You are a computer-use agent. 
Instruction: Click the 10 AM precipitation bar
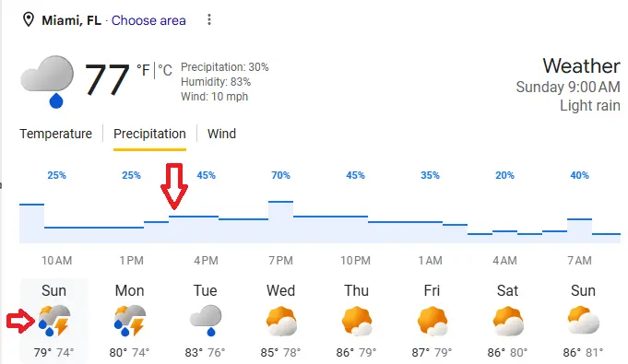56,235
